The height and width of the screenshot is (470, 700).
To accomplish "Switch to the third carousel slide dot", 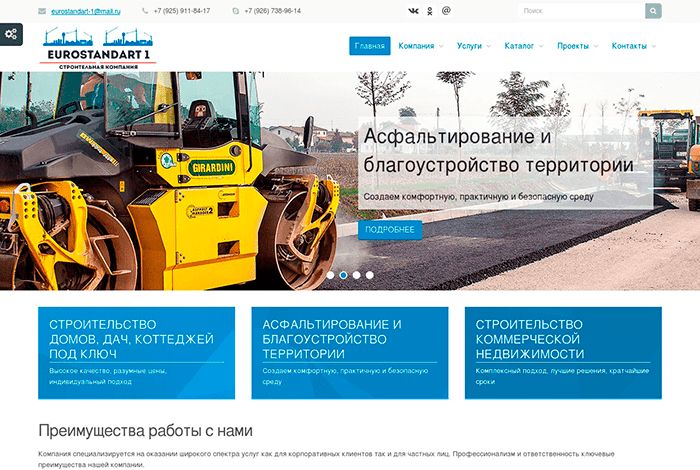I will pyautogui.click(x=356, y=274).
